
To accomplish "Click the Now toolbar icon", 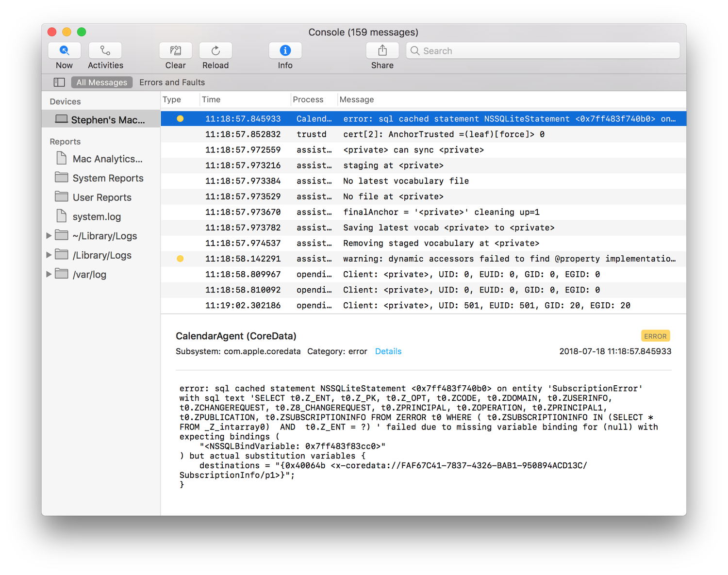I will [x=64, y=51].
